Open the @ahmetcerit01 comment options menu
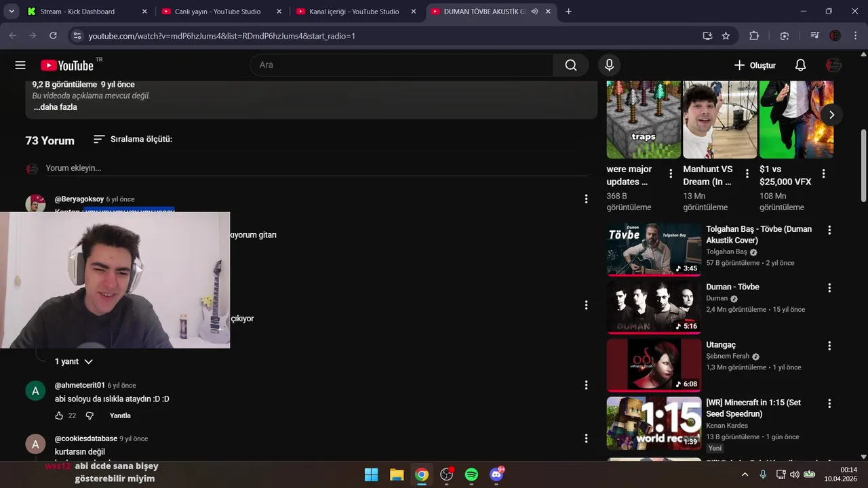The height and width of the screenshot is (488, 868). (587, 385)
